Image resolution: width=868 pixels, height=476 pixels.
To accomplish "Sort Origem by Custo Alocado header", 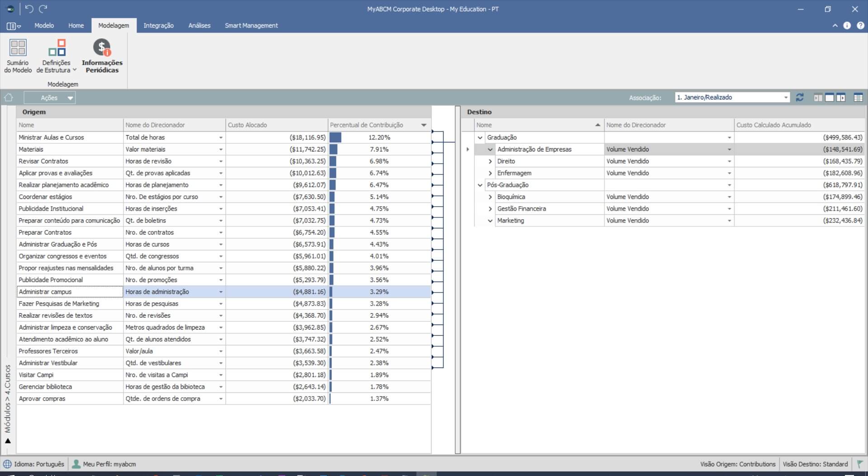I will [277, 125].
